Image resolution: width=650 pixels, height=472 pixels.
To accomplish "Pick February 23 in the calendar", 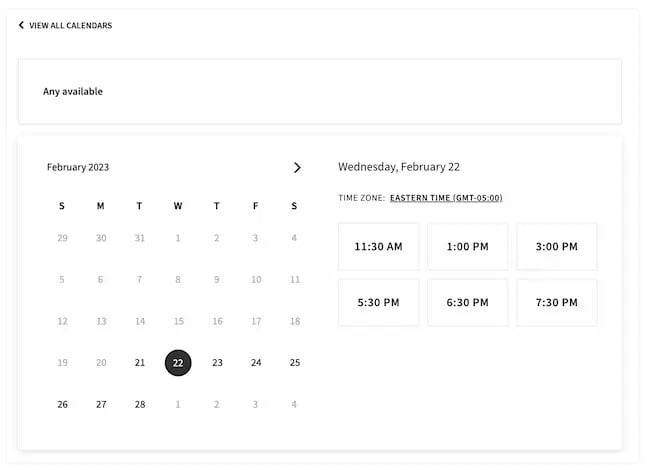I will [x=217, y=363].
